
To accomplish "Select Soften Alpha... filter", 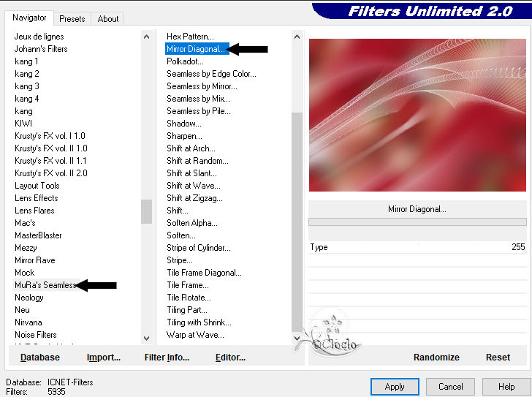I will tap(192, 223).
